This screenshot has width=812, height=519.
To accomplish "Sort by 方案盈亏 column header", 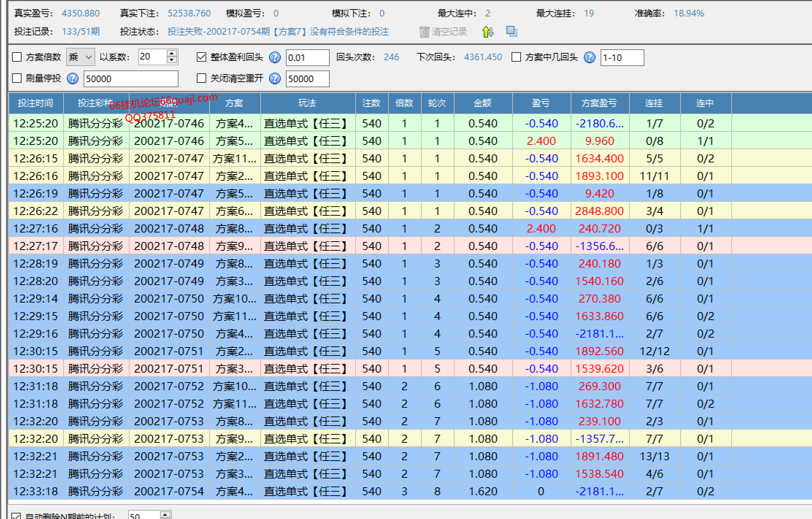I will 600,103.
